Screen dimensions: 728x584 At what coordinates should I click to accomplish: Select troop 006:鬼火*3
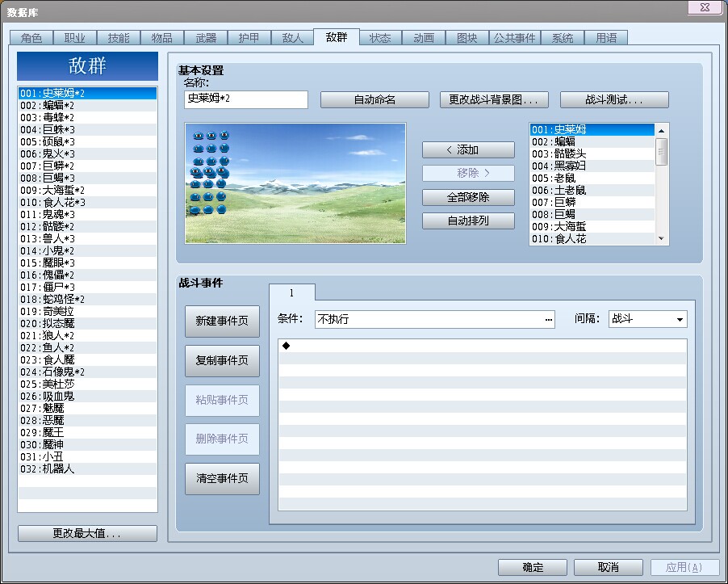87,153
